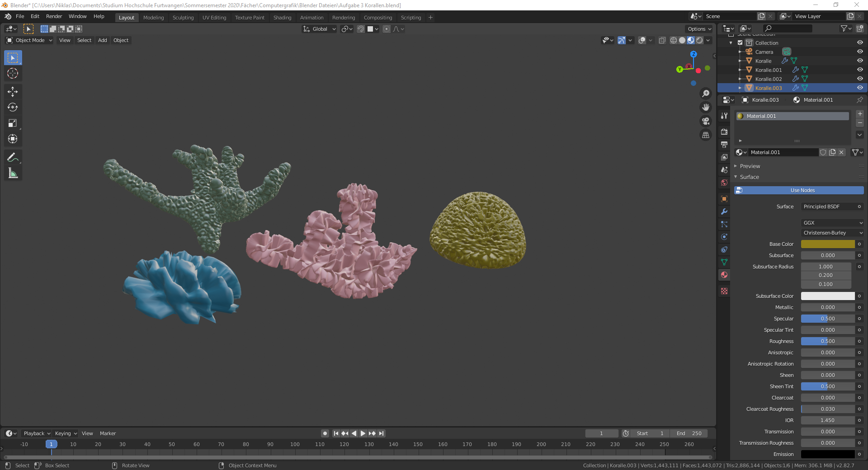The width and height of the screenshot is (868, 470).
Task: Activate the Annotate pencil tool
Action: click(x=13, y=157)
